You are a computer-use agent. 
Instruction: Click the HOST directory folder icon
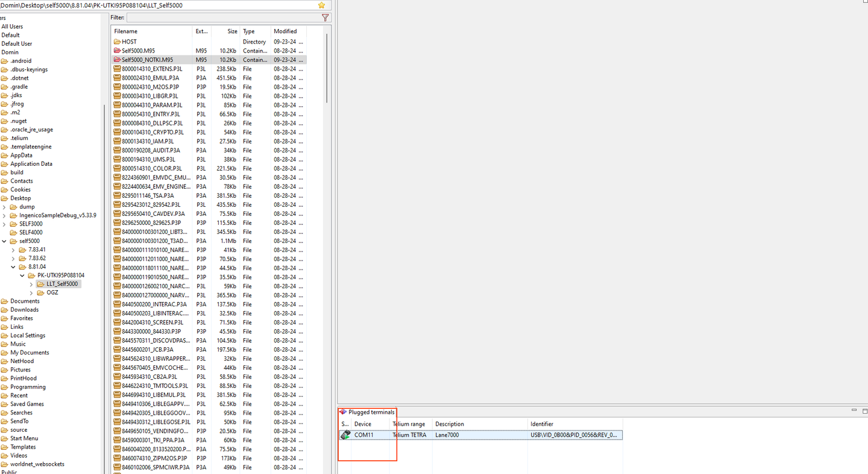[117, 42]
